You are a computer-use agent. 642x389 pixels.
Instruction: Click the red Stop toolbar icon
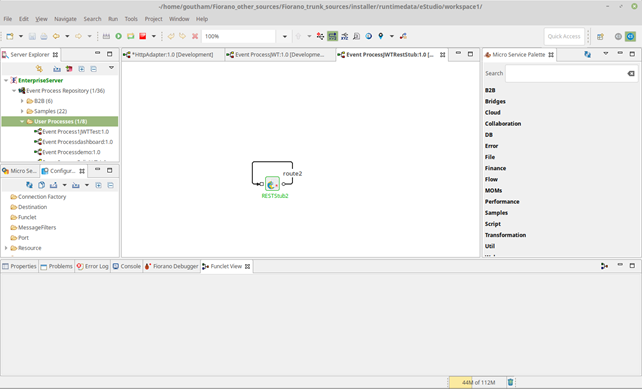point(142,36)
